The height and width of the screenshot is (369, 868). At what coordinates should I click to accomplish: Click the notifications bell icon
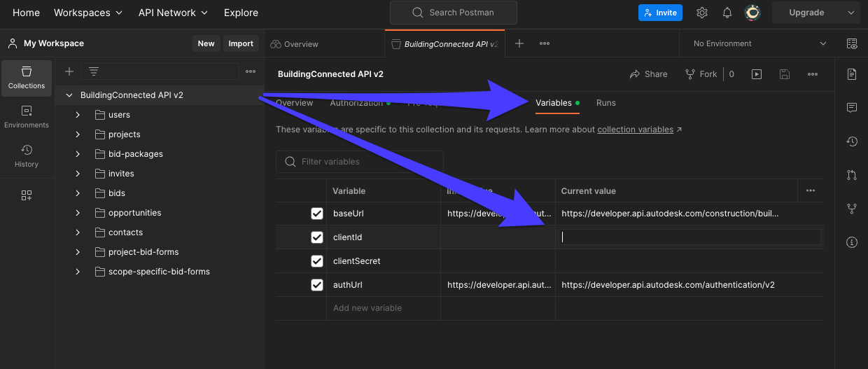pos(727,13)
